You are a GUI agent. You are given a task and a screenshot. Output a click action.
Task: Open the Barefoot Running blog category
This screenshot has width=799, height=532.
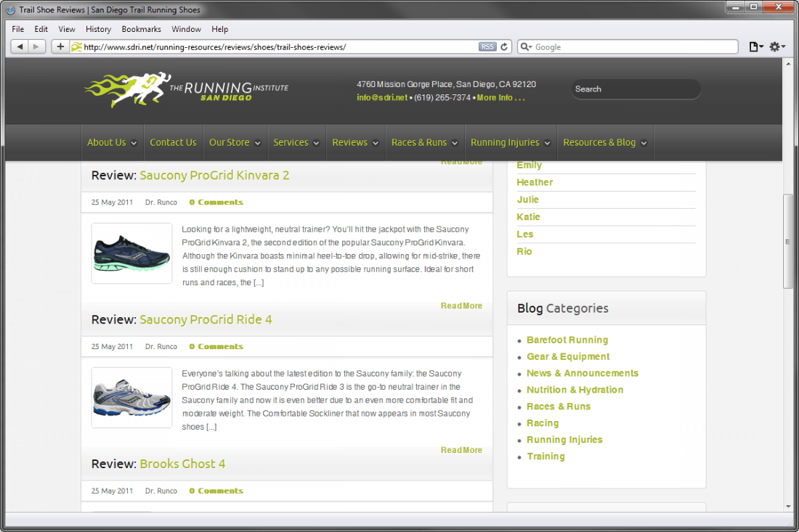click(x=567, y=340)
